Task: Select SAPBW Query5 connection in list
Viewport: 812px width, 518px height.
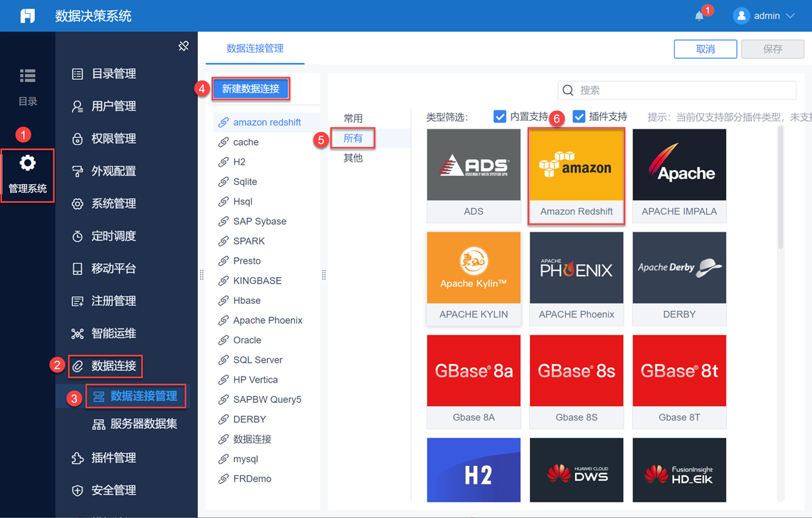Action: [267, 400]
